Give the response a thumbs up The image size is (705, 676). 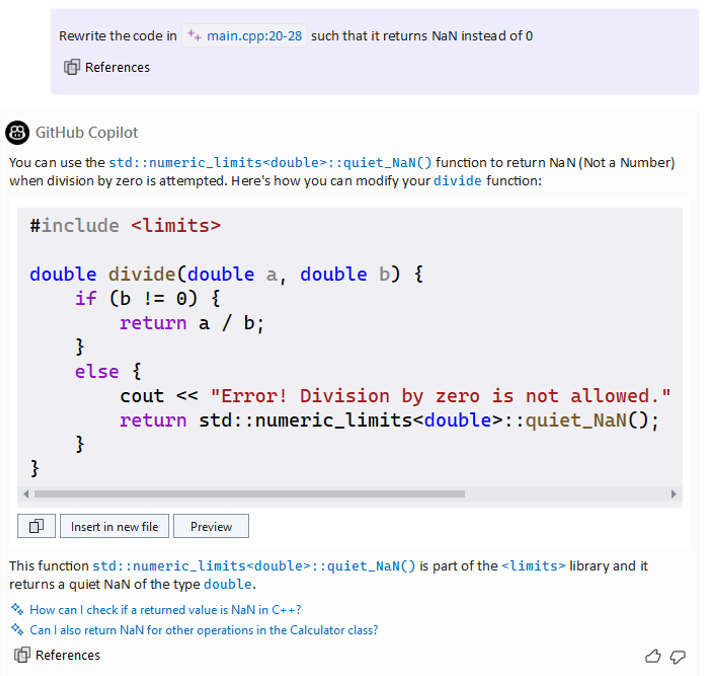coord(653,656)
